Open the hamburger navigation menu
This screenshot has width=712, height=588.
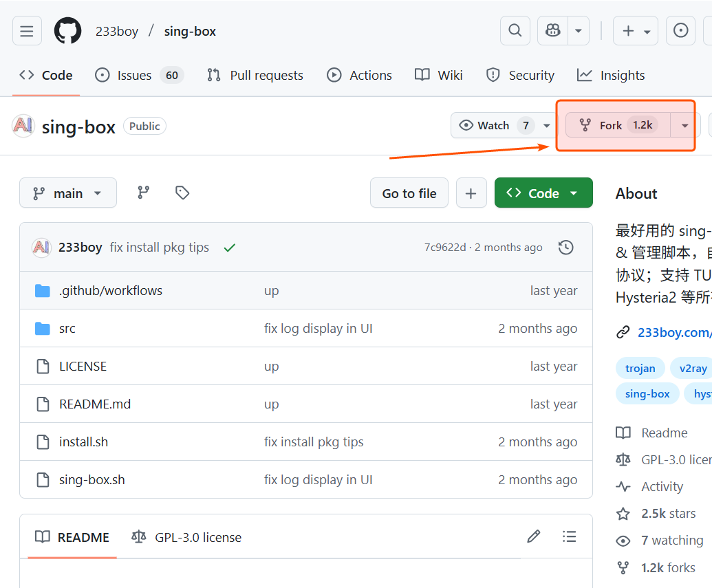pos(27,31)
